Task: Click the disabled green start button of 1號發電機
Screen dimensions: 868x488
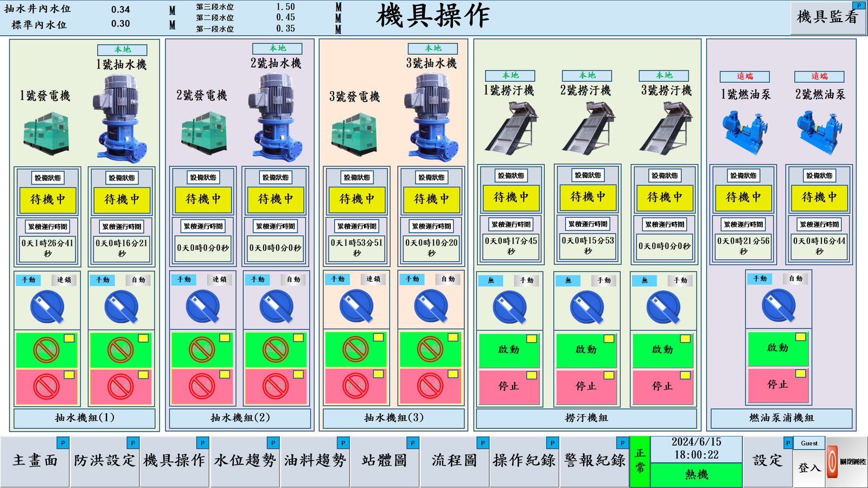Action: [47, 350]
